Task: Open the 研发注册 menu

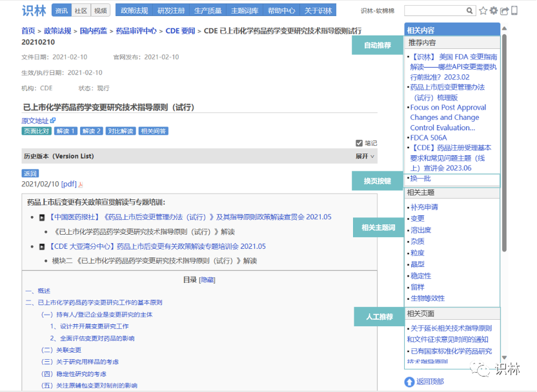Action: tap(171, 10)
